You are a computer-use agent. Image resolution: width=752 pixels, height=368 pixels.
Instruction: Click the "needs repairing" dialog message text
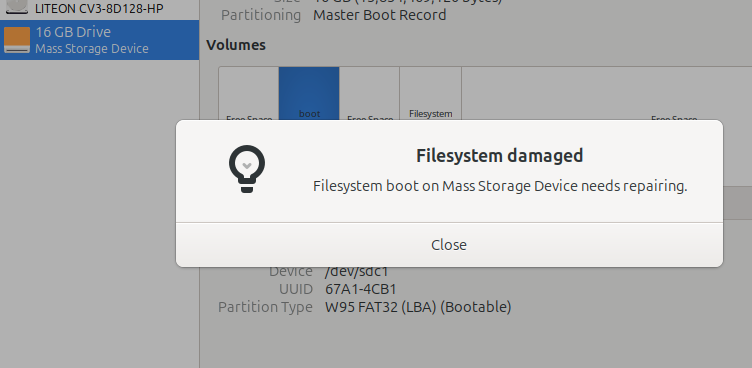pos(500,186)
